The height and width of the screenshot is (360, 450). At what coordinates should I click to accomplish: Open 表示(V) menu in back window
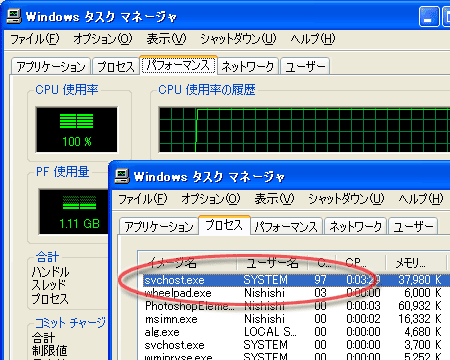tap(166, 39)
